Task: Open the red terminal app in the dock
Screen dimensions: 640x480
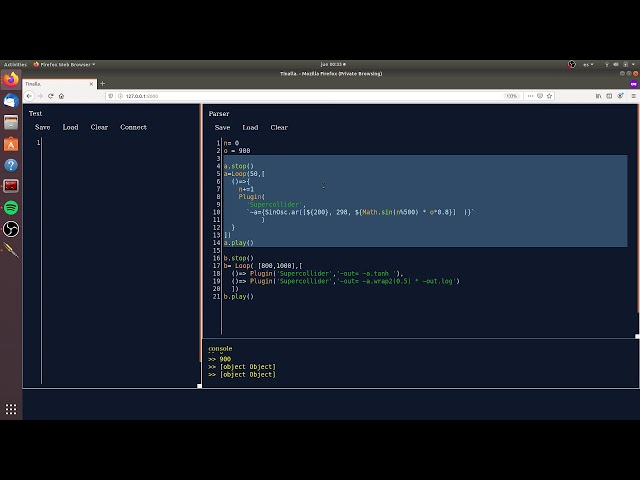Action: pyautogui.click(x=11, y=186)
